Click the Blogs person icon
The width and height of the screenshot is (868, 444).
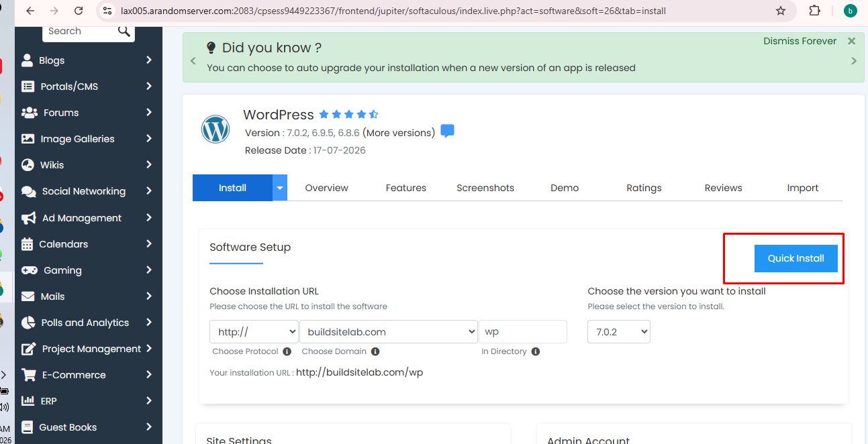tap(27, 60)
